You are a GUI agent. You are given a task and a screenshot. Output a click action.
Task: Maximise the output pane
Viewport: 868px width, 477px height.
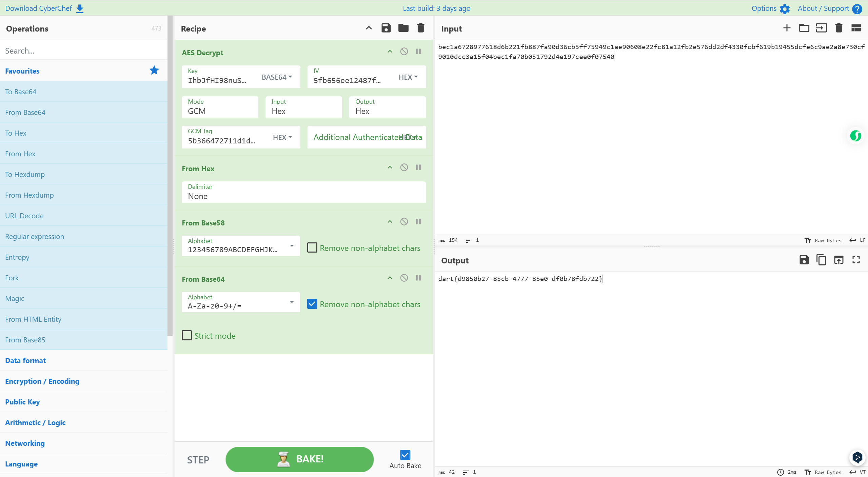(x=856, y=260)
